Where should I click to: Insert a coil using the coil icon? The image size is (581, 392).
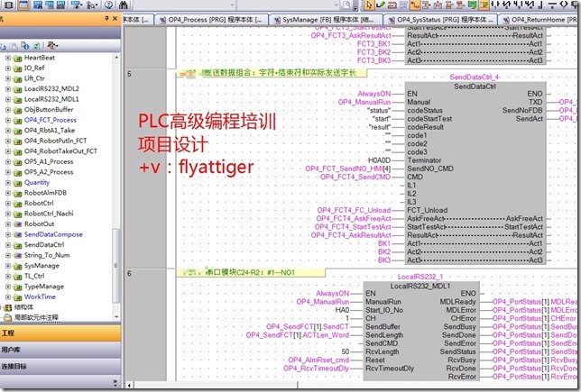564,5
